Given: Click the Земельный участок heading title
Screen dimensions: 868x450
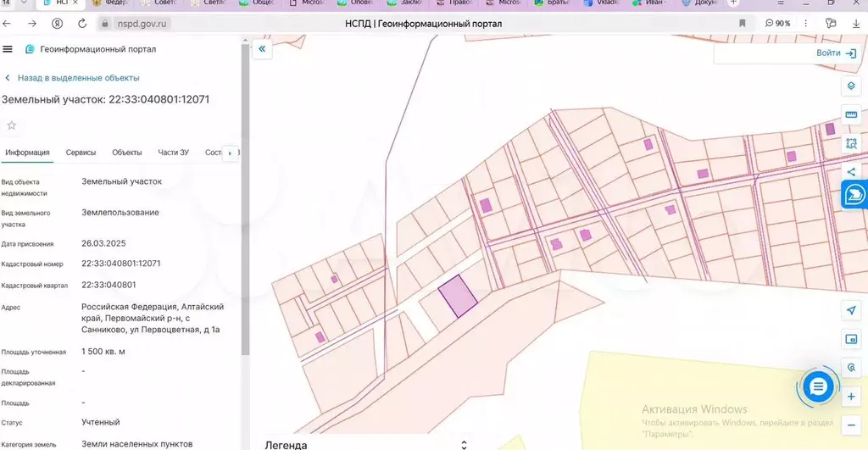Looking at the screenshot, I should pos(105,100).
